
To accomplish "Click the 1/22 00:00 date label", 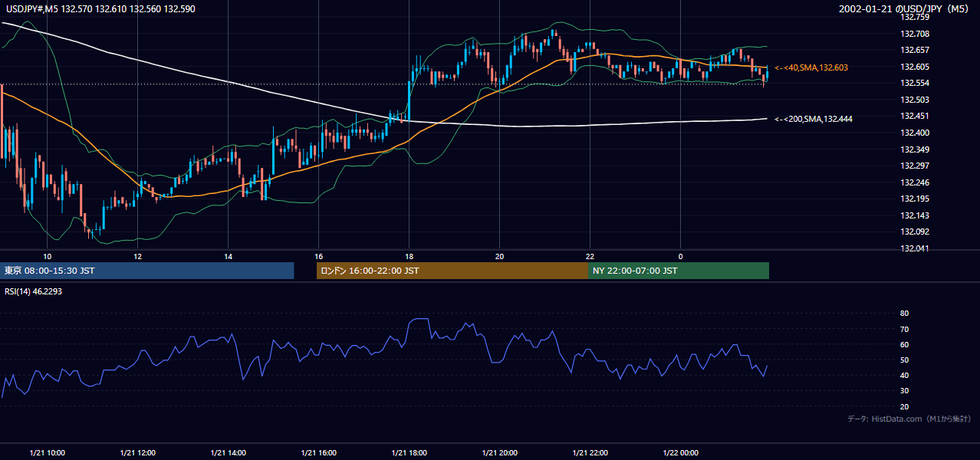I will click(x=681, y=452).
